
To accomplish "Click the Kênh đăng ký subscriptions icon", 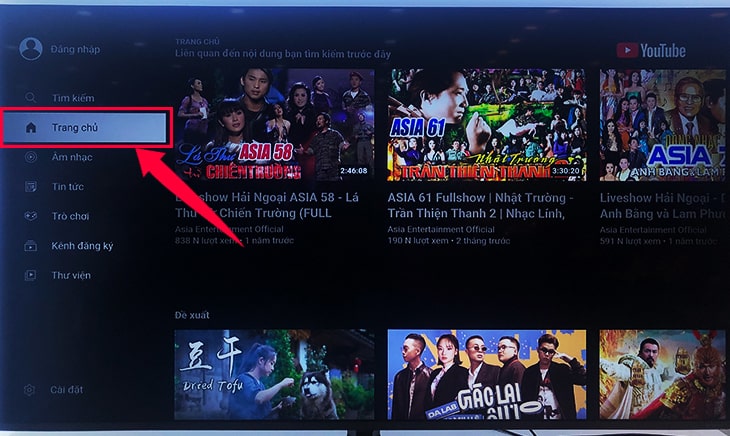I will pyautogui.click(x=31, y=246).
